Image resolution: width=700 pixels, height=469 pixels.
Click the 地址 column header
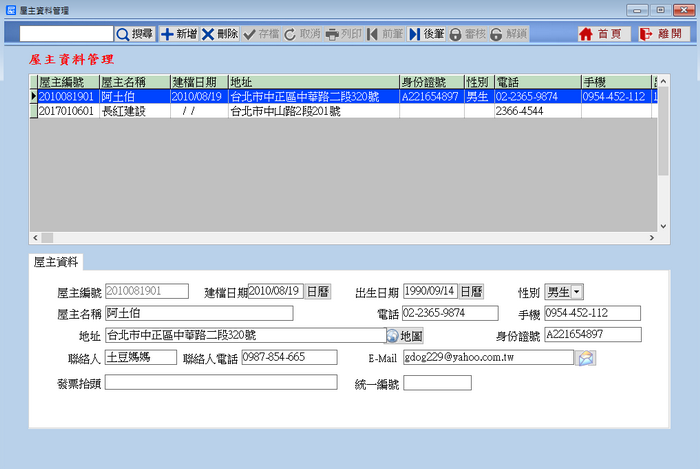314,82
